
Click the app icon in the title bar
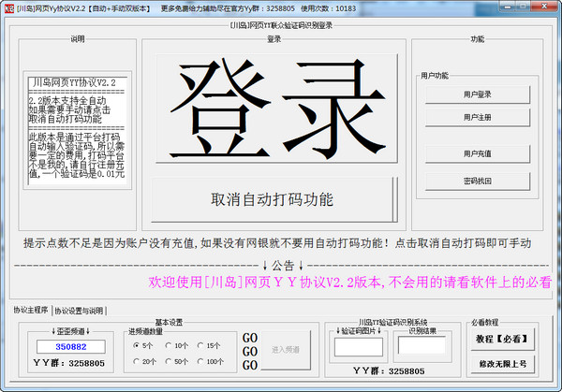(x=8, y=7)
